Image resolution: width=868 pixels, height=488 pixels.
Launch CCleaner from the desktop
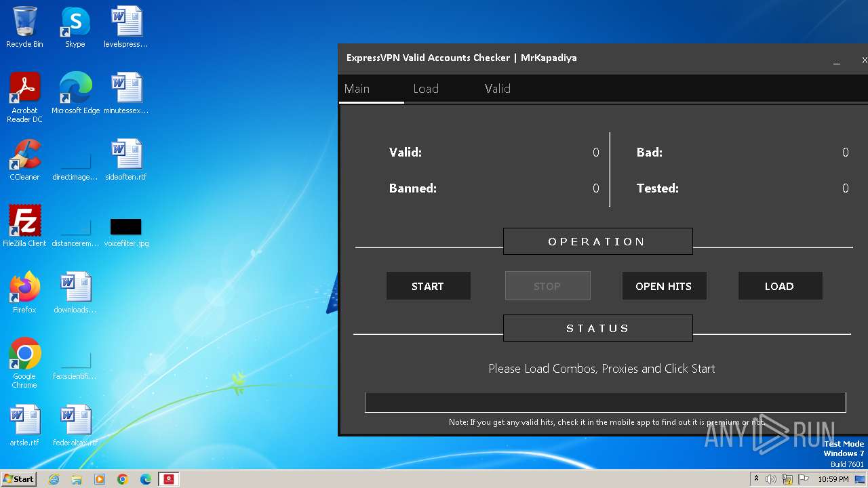click(24, 160)
